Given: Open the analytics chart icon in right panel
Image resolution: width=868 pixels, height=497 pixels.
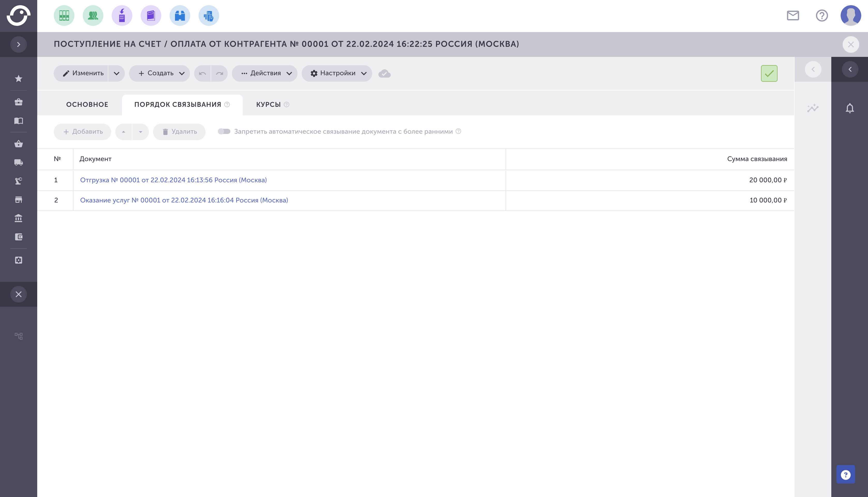Looking at the screenshot, I should coord(813,108).
